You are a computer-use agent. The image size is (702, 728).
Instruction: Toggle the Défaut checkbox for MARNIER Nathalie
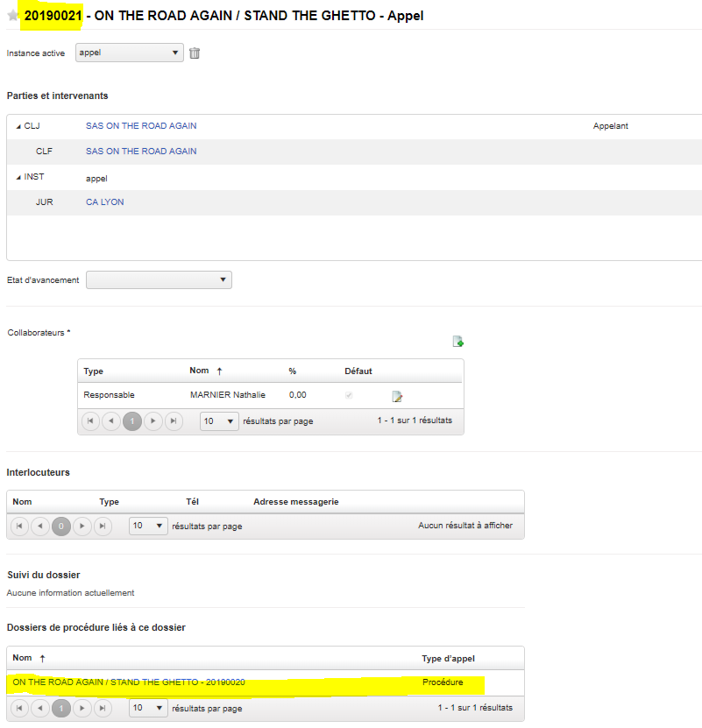tap(349, 395)
